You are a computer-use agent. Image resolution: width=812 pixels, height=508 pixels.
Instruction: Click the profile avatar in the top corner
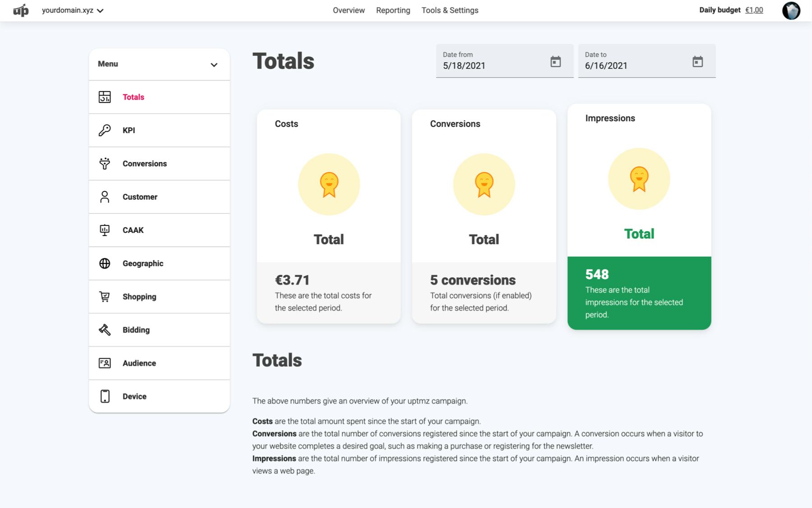coord(793,10)
